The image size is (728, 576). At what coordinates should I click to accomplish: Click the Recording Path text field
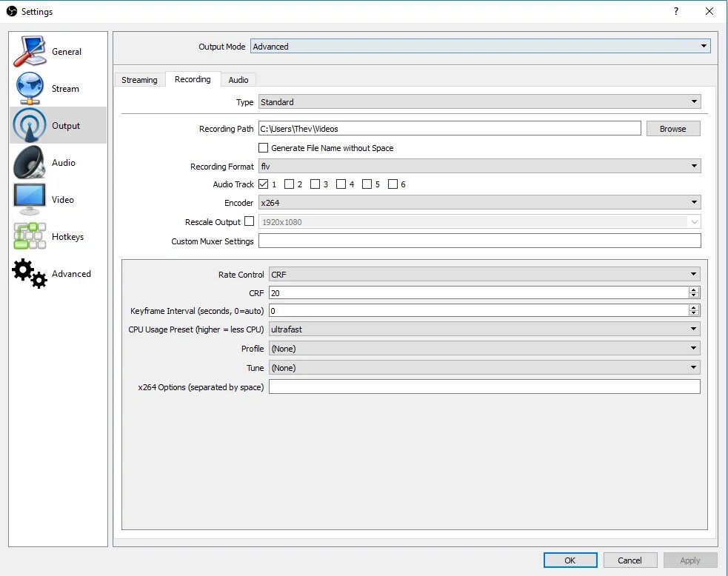[450, 129]
